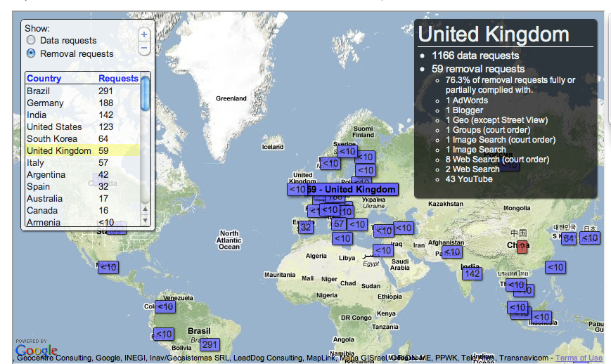Viewport: 611px width, 364px height.
Task: Click the <10 marker over Mexico
Action: coord(108,268)
